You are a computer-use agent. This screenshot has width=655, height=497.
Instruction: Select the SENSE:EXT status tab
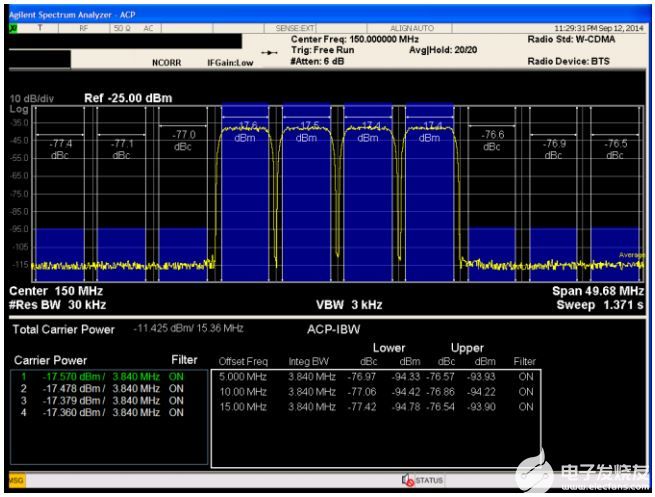pyautogui.click(x=295, y=28)
